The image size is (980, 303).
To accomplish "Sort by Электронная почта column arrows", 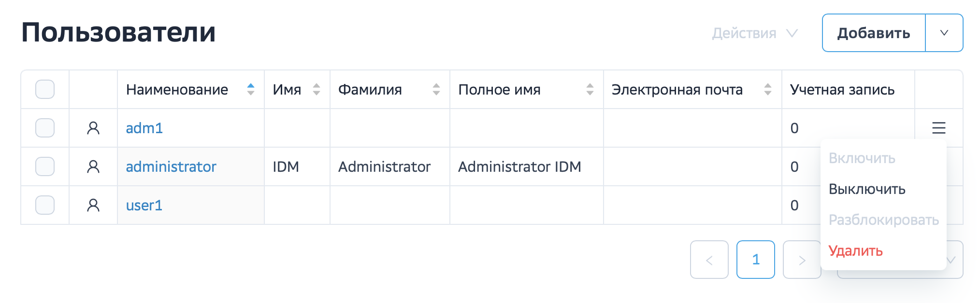I will coord(767,89).
